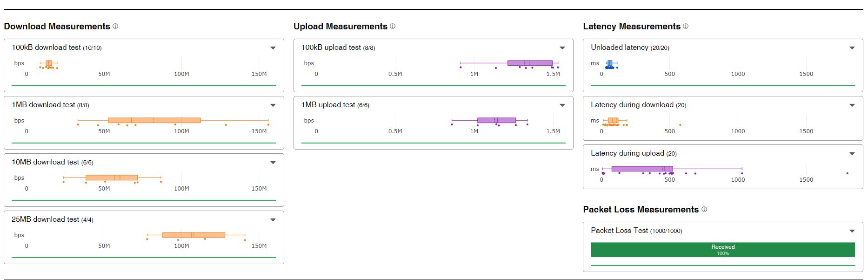Expand the 100kB download test panel
868x280 pixels.
(273, 48)
